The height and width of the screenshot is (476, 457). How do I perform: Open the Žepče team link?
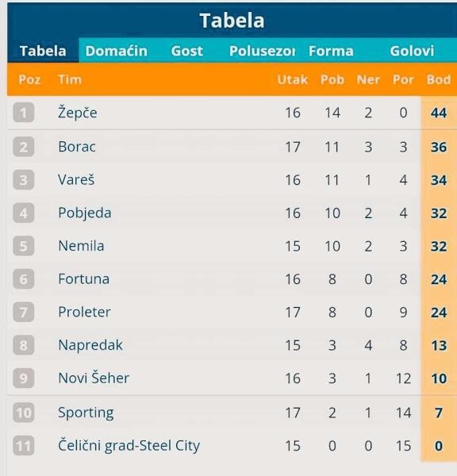click(x=78, y=113)
